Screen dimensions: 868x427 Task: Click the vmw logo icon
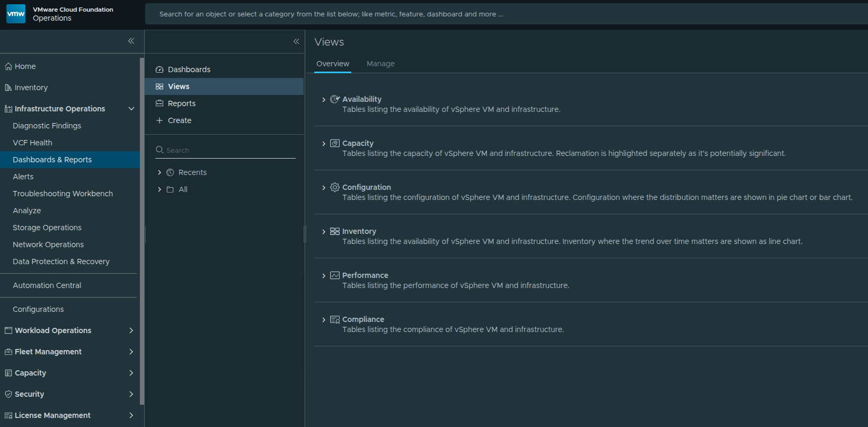[x=16, y=14]
